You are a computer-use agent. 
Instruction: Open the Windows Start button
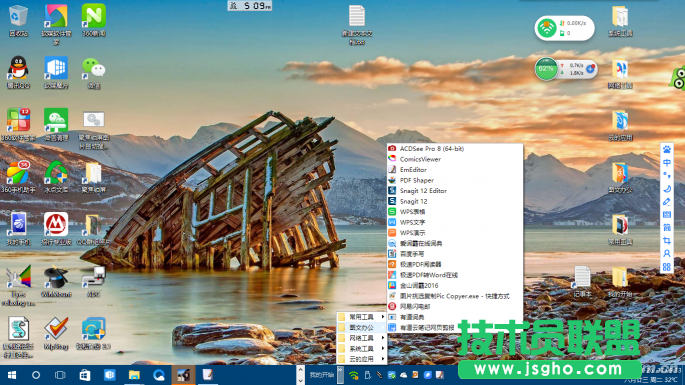point(12,375)
